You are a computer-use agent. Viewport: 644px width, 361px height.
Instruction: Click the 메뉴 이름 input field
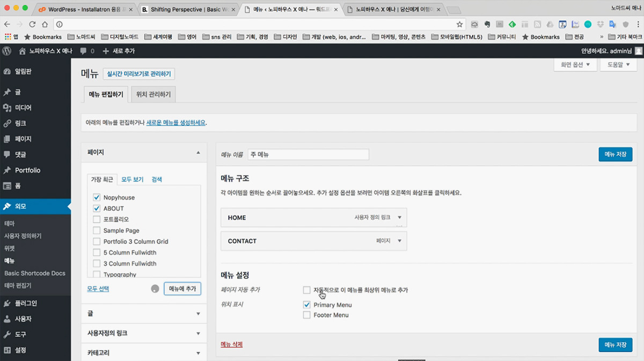pyautogui.click(x=309, y=154)
